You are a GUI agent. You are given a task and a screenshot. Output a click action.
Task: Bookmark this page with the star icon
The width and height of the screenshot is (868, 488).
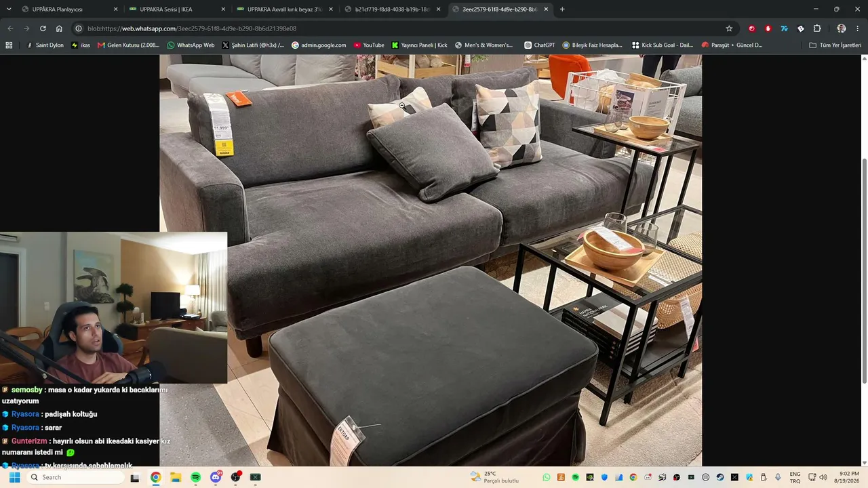pyautogui.click(x=729, y=28)
